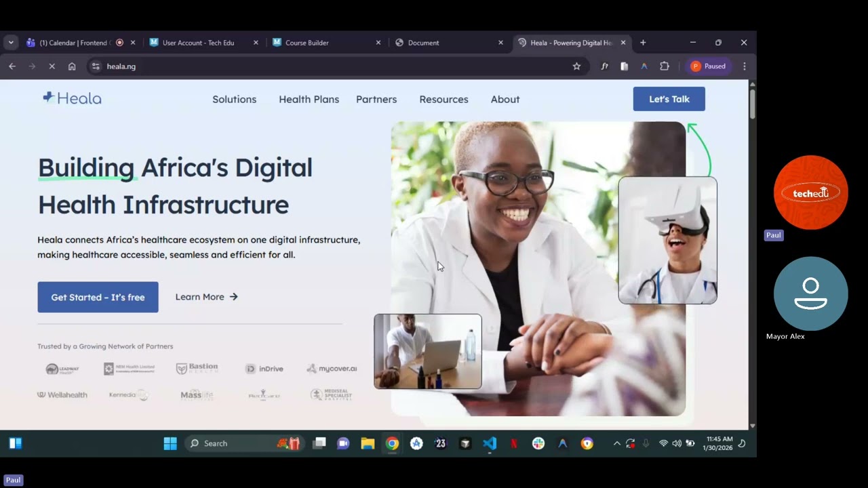The image size is (868, 488).
Task: Open the Resources menu
Action: pos(443,99)
